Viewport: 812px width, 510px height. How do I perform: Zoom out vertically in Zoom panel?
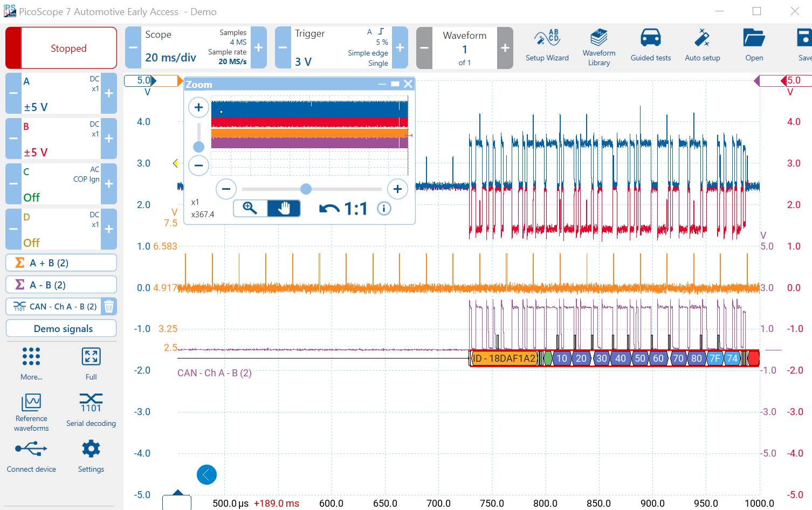click(x=198, y=165)
